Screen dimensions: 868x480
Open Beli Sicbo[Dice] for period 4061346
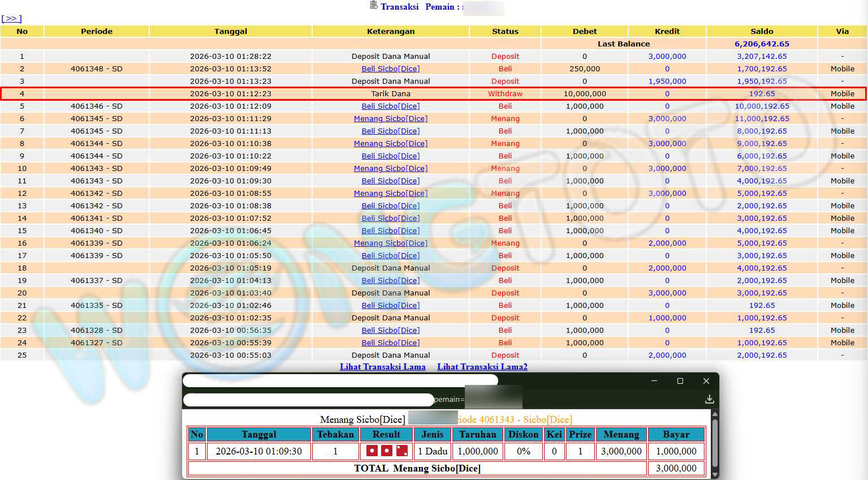pos(390,106)
